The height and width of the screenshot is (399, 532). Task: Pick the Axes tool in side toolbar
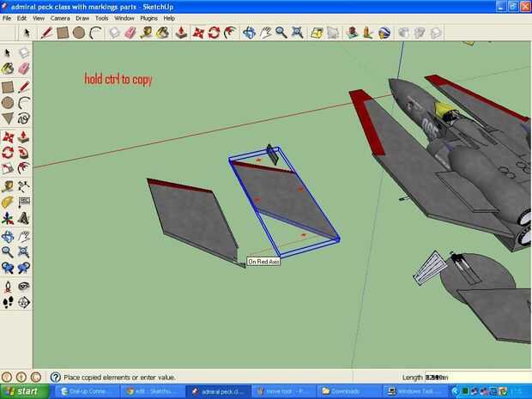point(8,218)
